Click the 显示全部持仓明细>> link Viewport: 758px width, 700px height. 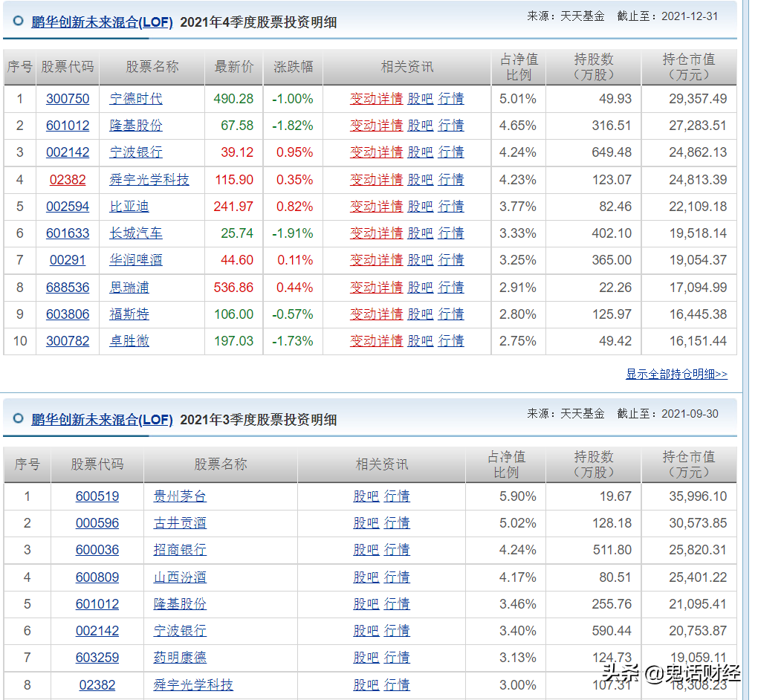[676, 374]
